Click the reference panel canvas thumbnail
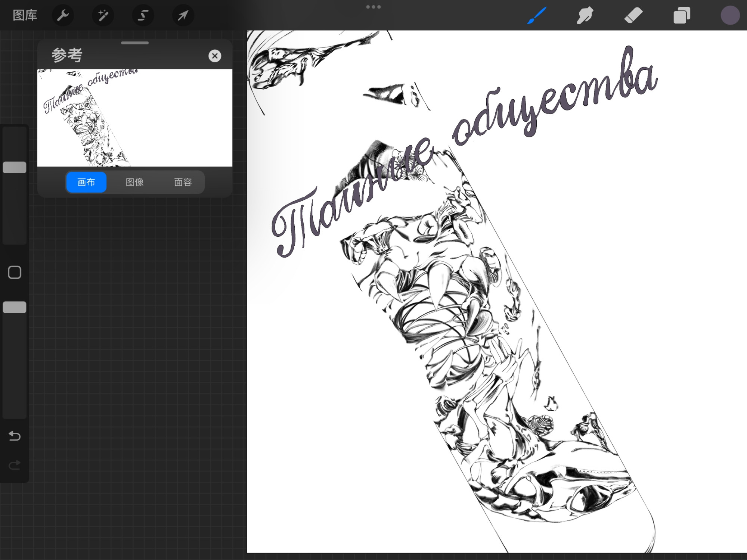747x560 pixels. click(135, 118)
